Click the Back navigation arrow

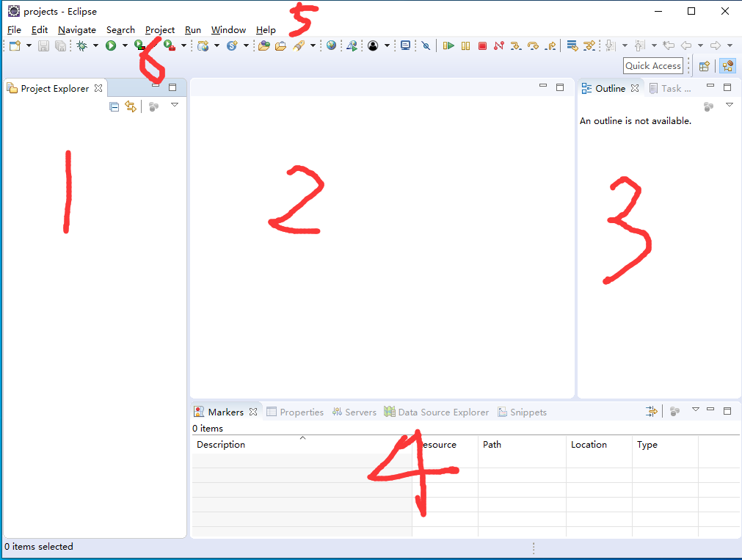click(686, 46)
